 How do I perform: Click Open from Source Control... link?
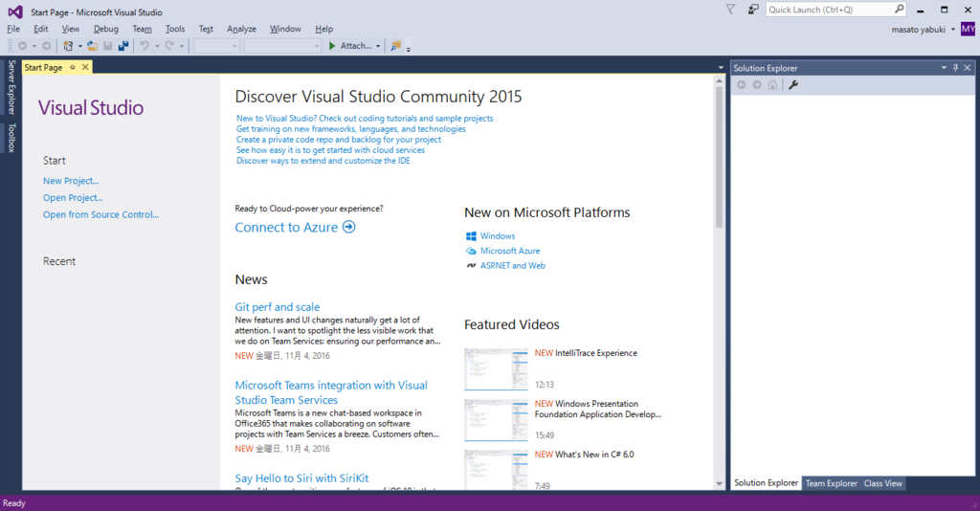pyautogui.click(x=100, y=214)
